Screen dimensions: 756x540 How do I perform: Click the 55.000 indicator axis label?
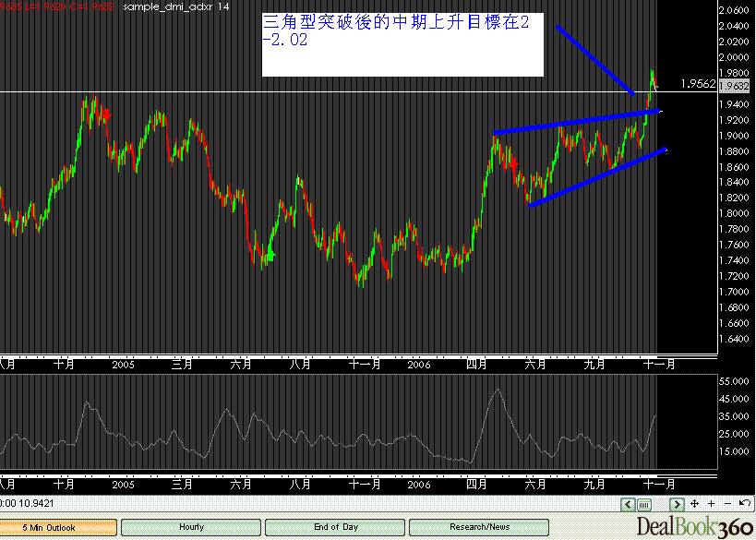click(x=734, y=381)
